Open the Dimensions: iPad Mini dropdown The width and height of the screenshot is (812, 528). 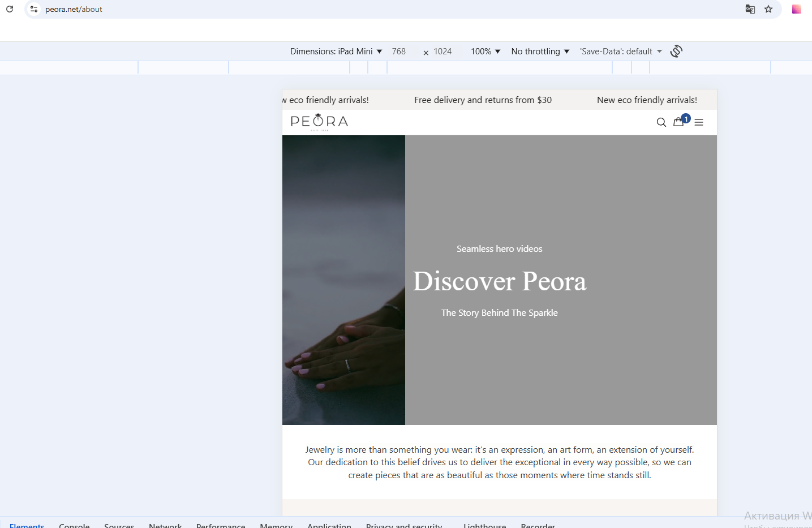pyautogui.click(x=336, y=51)
